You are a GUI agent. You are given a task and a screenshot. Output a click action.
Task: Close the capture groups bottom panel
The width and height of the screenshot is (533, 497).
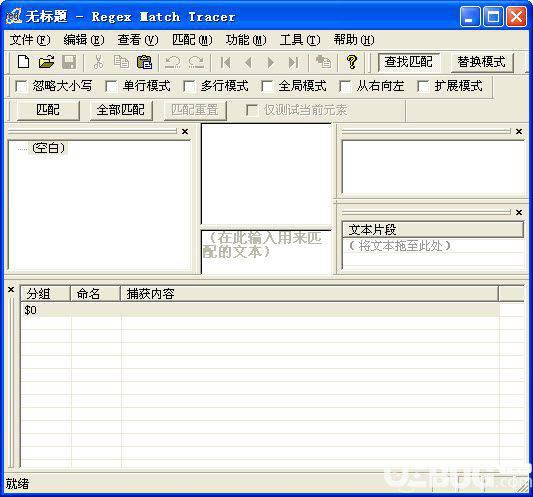coord(11,290)
